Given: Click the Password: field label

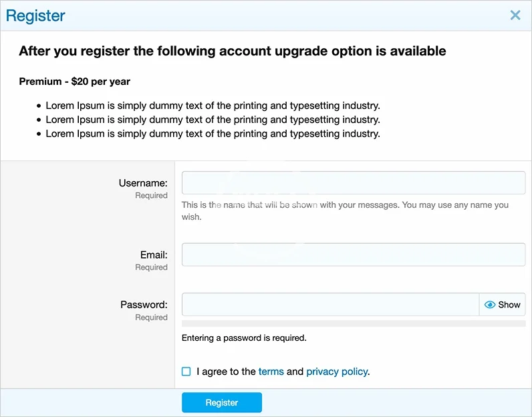Looking at the screenshot, I should click(x=144, y=305).
